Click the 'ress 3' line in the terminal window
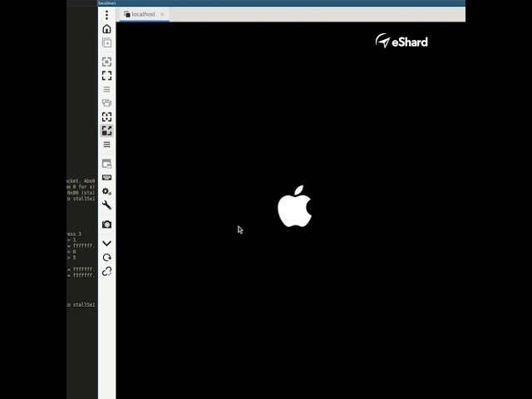 [74, 234]
